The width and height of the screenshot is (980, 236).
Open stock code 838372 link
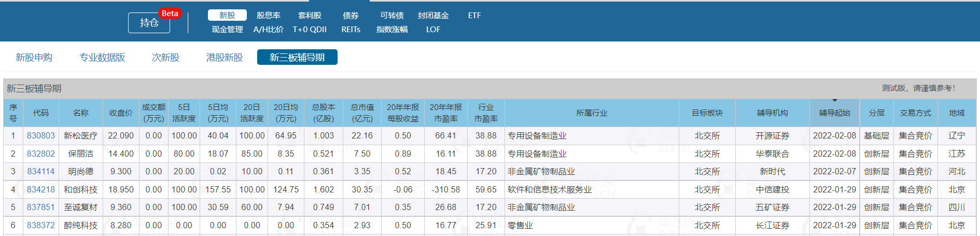point(41,226)
